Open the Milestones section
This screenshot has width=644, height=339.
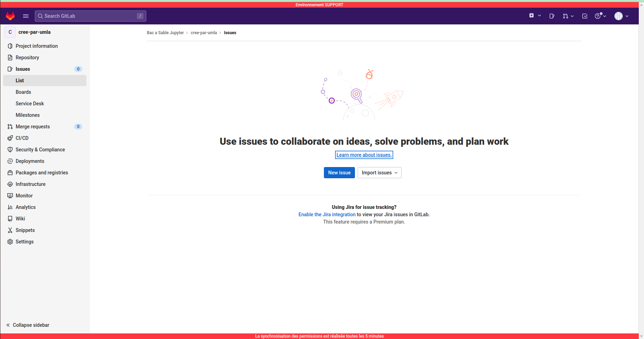click(x=28, y=115)
